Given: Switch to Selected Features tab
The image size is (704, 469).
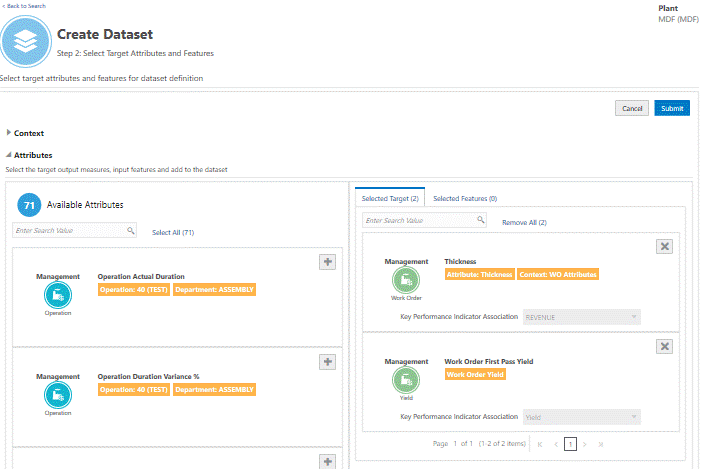Looking at the screenshot, I should 465,199.
